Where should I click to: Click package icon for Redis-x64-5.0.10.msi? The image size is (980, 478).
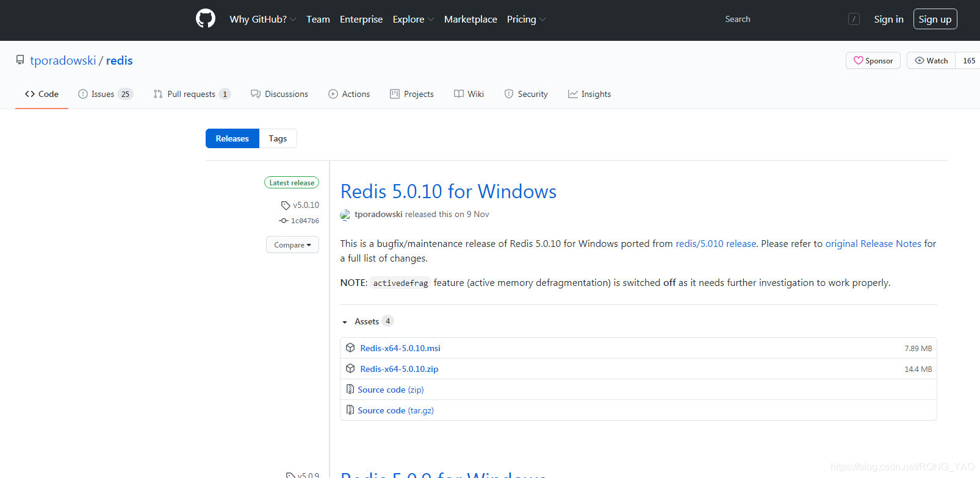pos(350,348)
